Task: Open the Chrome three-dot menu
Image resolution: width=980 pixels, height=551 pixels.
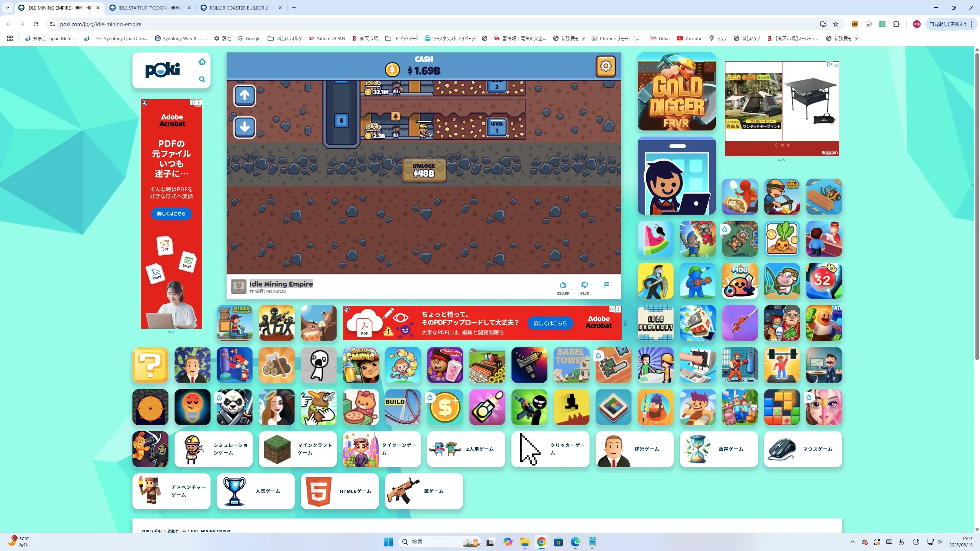Action: [x=972, y=24]
